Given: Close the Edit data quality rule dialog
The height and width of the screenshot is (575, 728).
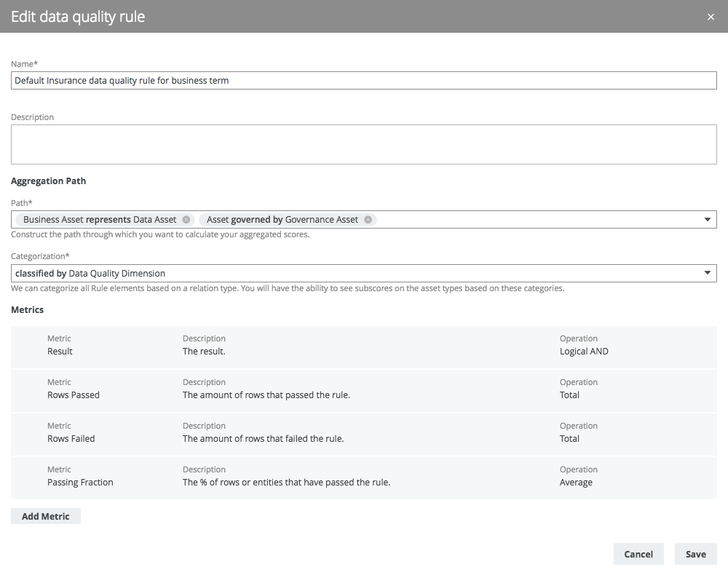Looking at the screenshot, I should tap(711, 17).
